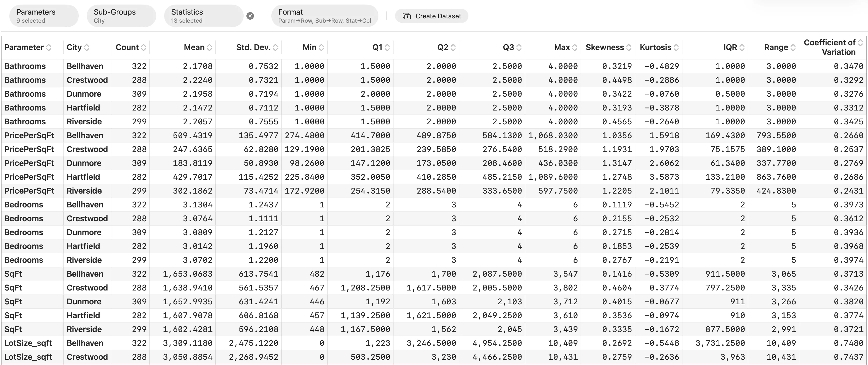Click the Q1 value 1,208.2500
Image resolution: width=868 pixels, height=365 pixels.
click(365, 287)
